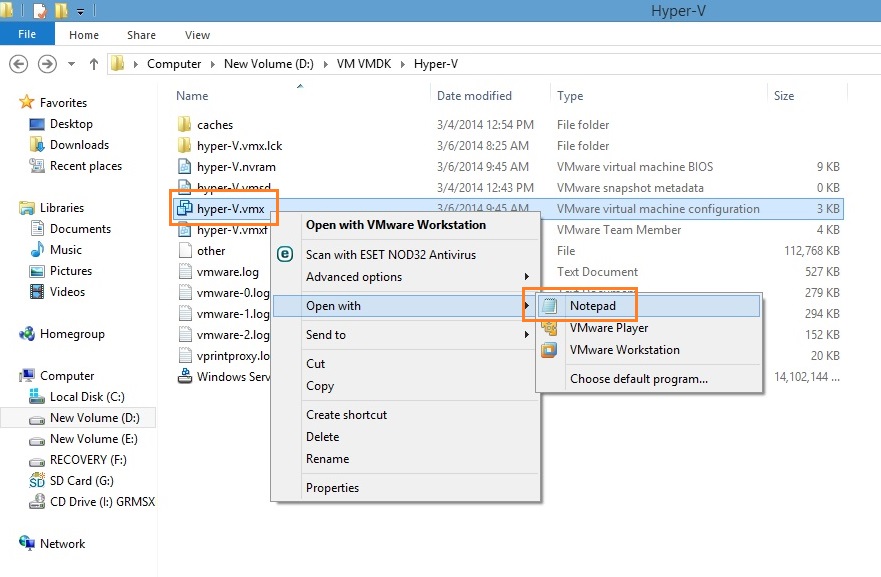Click Computer in the address breadcrumb
This screenshot has width=881, height=577.
(x=174, y=64)
